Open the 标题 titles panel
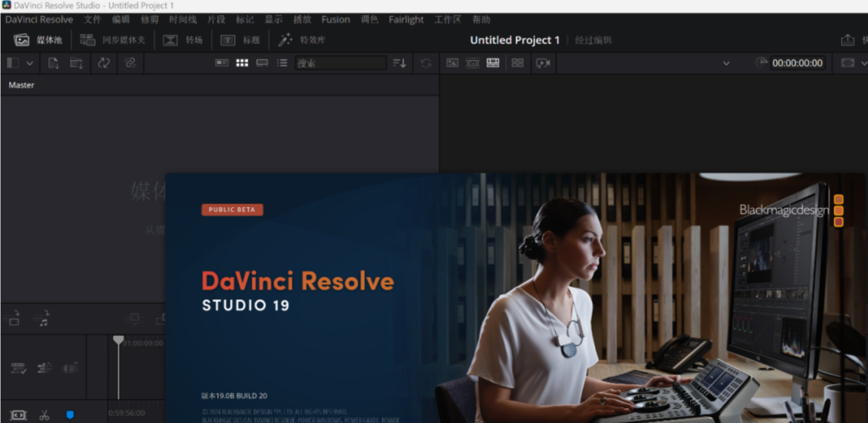The width and height of the screenshot is (868, 423). point(240,40)
